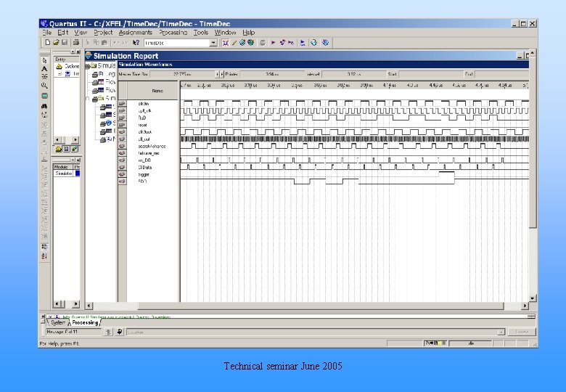Open the File menu
This screenshot has width=566, height=392.
47,33
